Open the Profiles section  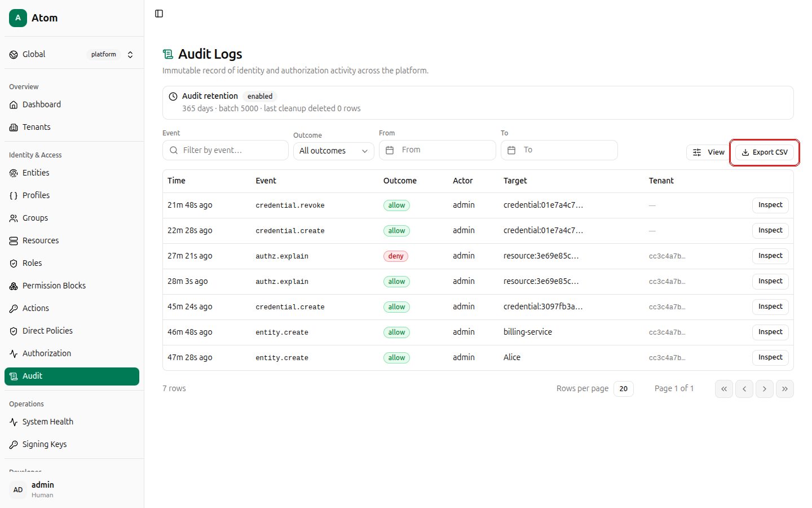[72, 195]
